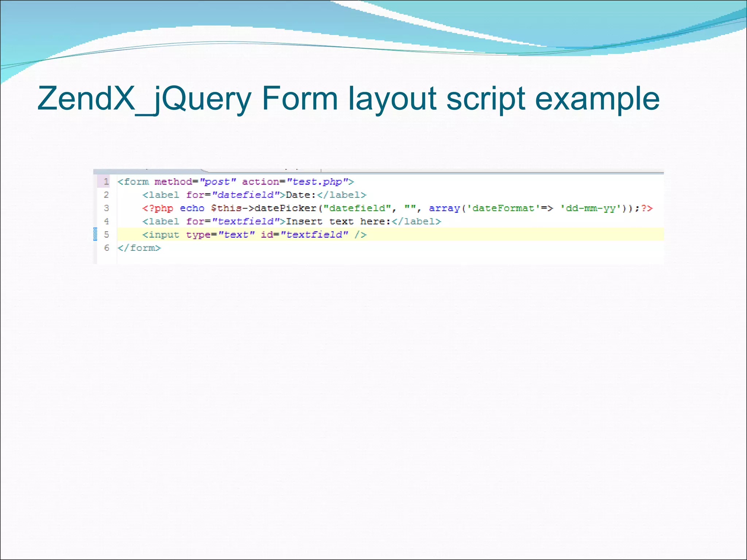
Task: Click the 'dateFormat' array key on line 3
Action: click(x=503, y=208)
